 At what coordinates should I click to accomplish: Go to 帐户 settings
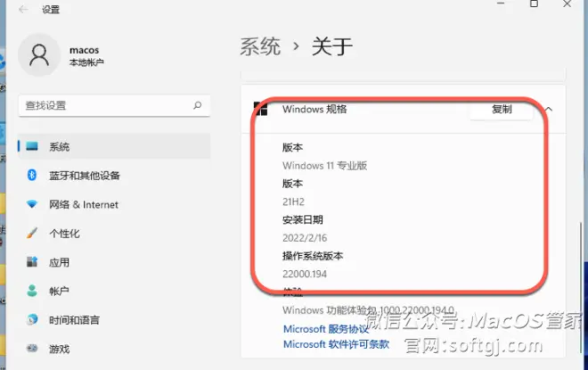click(x=114, y=292)
